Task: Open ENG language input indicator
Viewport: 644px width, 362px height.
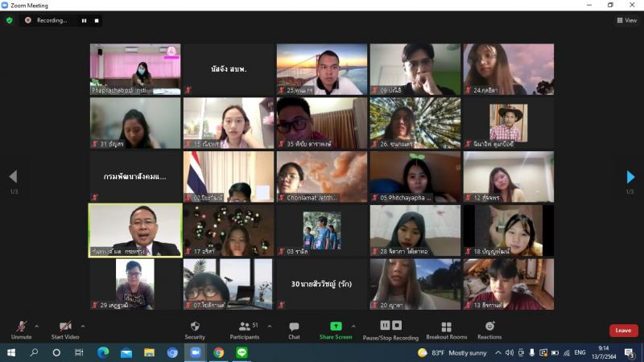Action: point(580,352)
